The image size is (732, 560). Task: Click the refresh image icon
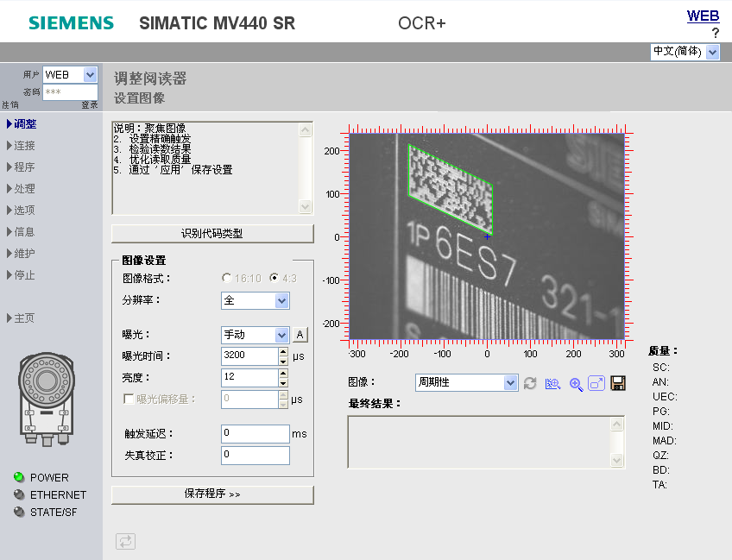pos(530,383)
